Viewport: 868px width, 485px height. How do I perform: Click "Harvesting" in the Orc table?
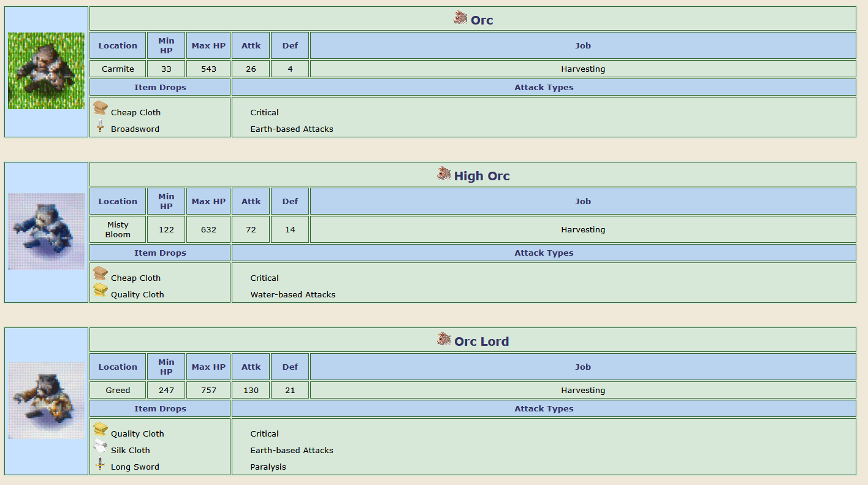583,69
